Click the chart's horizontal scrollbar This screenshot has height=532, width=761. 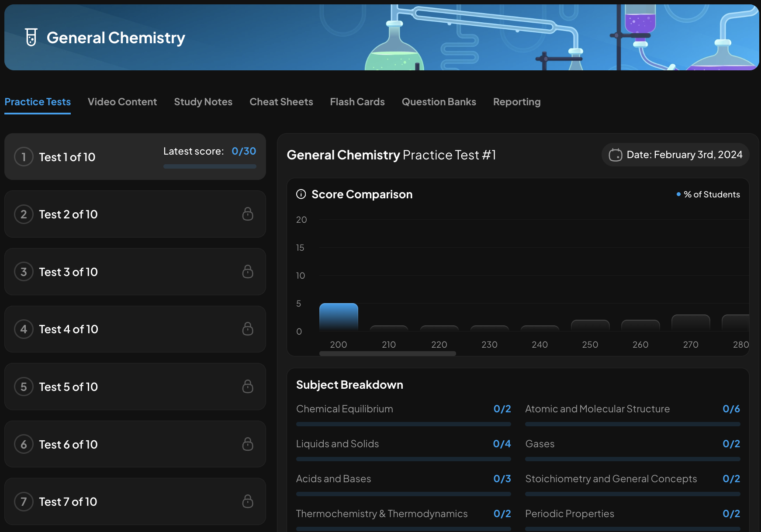coord(387,354)
